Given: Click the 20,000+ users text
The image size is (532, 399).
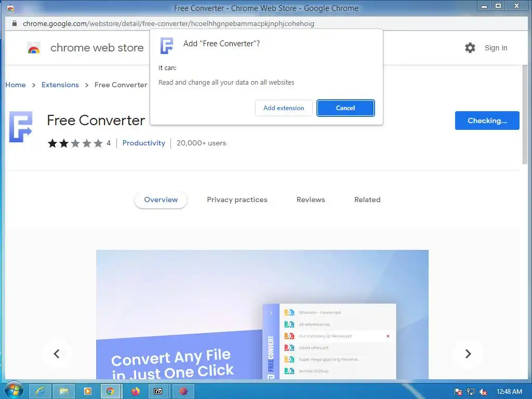Looking at the screenshot, I should (x=201, y=143).
